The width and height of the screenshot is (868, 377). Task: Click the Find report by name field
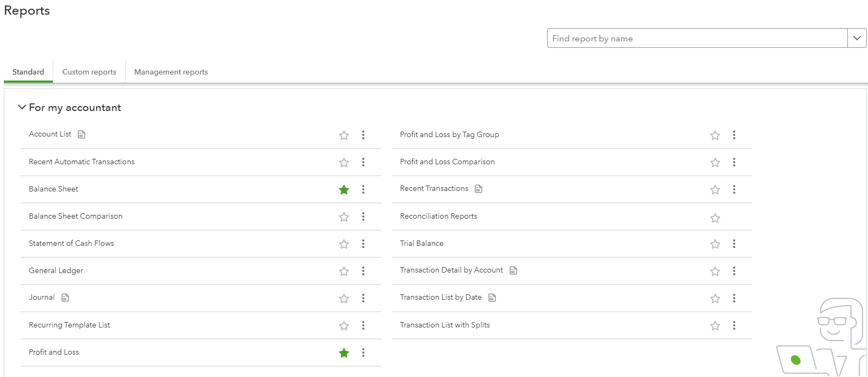coord(697,38)
